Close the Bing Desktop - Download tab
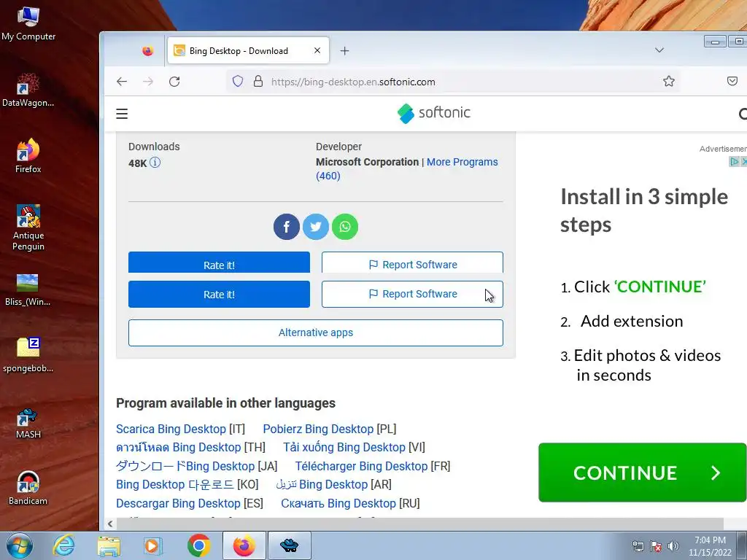This screenshot has height=560, width=747. 317,50
